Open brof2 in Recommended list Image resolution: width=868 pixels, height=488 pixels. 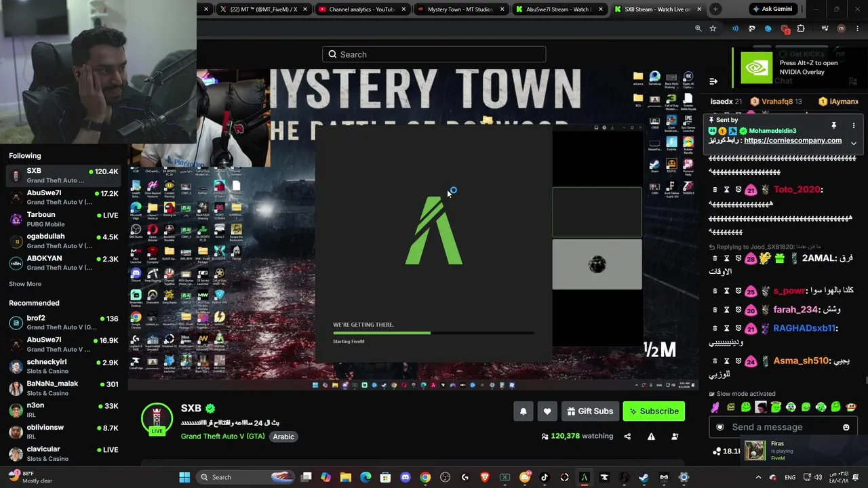click(64, 323)
